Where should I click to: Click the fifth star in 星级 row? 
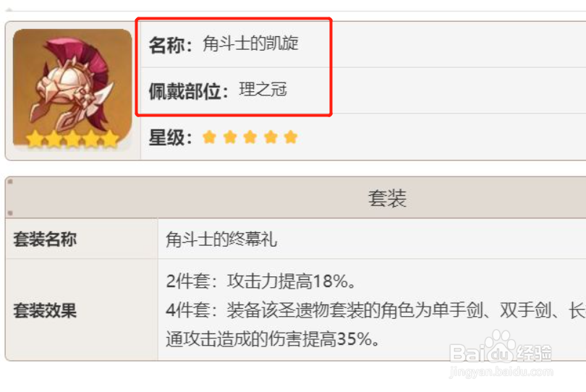290,137
